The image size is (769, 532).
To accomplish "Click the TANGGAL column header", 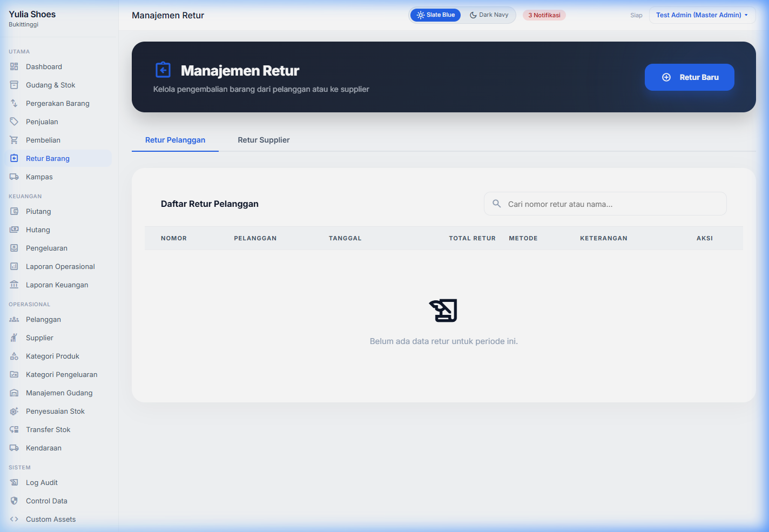I will click(x=345, y=238).
